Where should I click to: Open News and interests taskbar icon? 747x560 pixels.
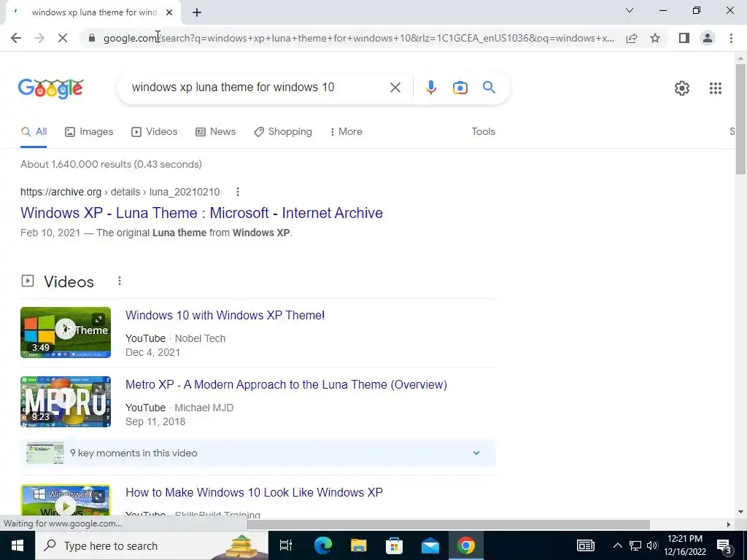(x=586, y=545)
